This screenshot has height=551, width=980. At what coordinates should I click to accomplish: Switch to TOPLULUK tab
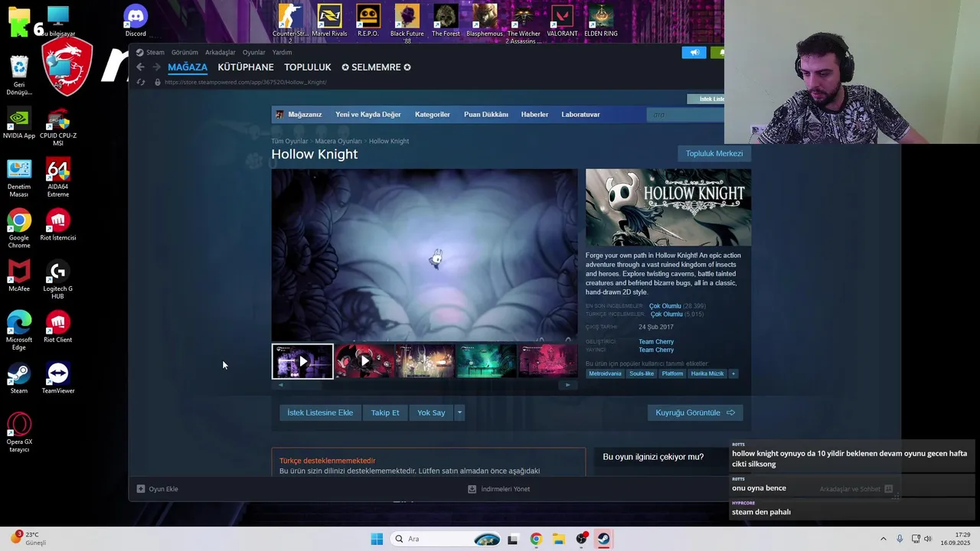tap(308, 67)
